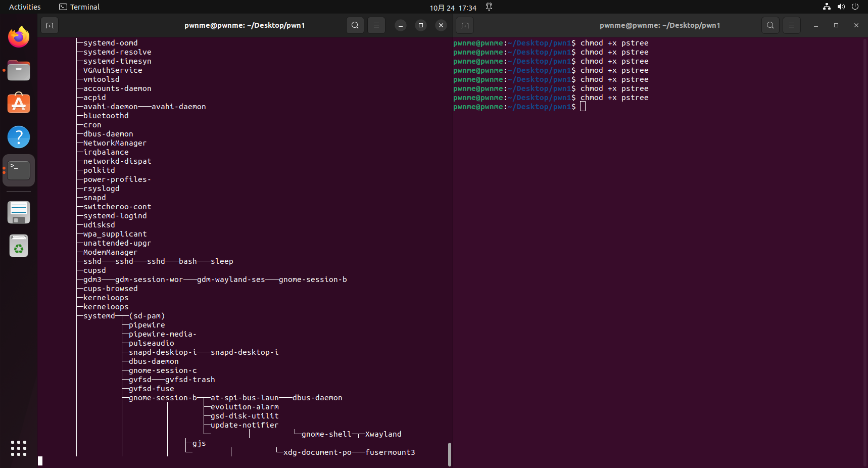Viewport: 868px width, 468px height.
Task: Click the NetworkManager process line
Action: tap(115, 143)
